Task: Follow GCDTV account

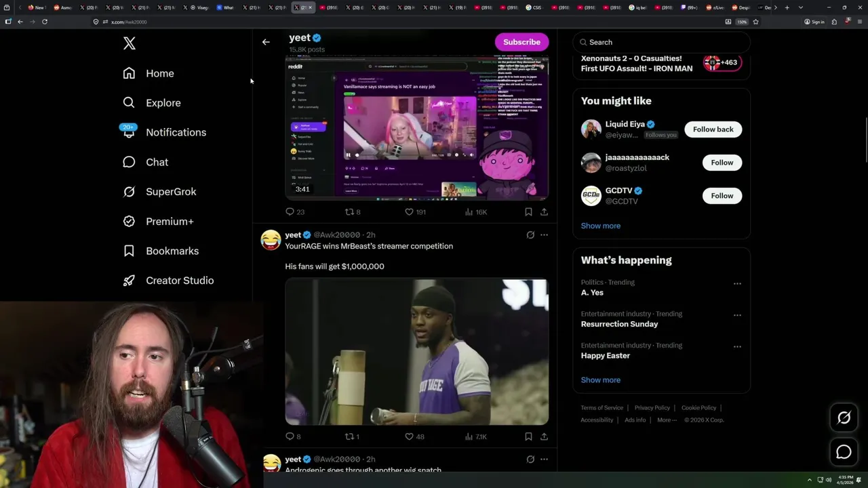Action: 722,196
